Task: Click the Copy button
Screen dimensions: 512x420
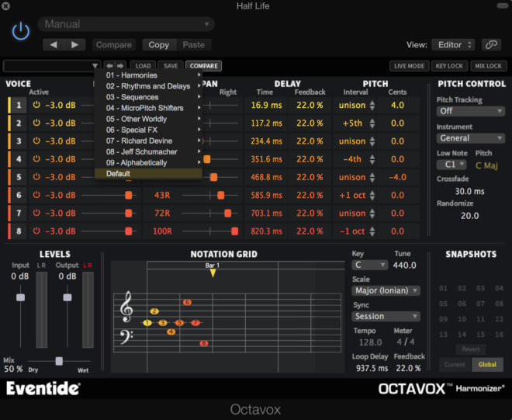Action: [x=159, y=45]
